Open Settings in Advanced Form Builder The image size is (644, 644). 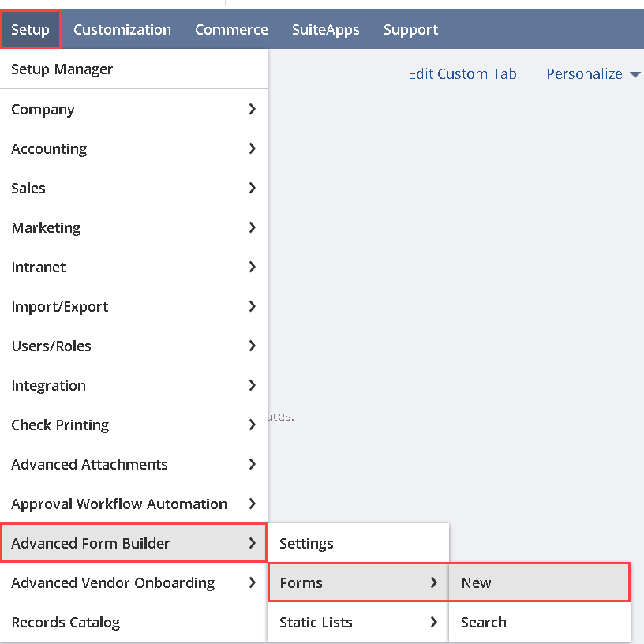[x=306, y=544]
